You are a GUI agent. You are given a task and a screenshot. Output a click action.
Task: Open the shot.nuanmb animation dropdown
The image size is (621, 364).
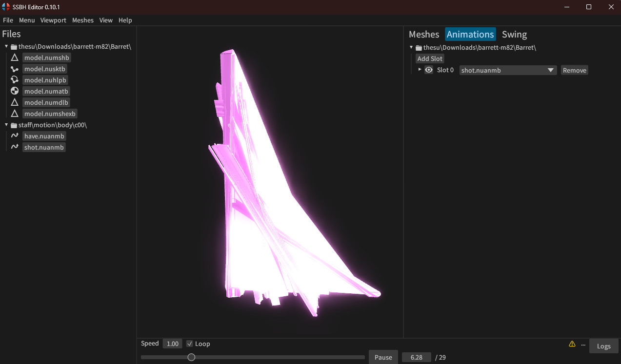[x=507, y=70]
